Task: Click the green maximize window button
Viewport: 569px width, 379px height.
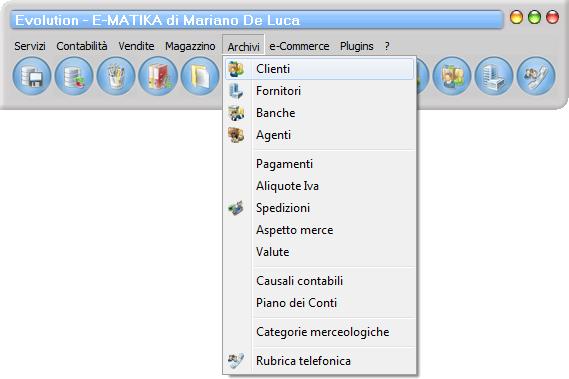Action: pyautogui.click(x=534, y=17)
